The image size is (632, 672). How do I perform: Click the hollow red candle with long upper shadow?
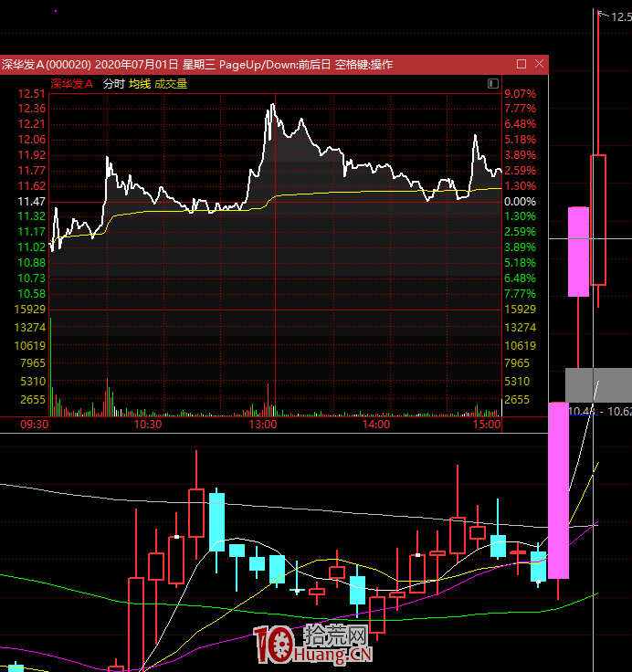pyautogui.click(x=598, y=220)
